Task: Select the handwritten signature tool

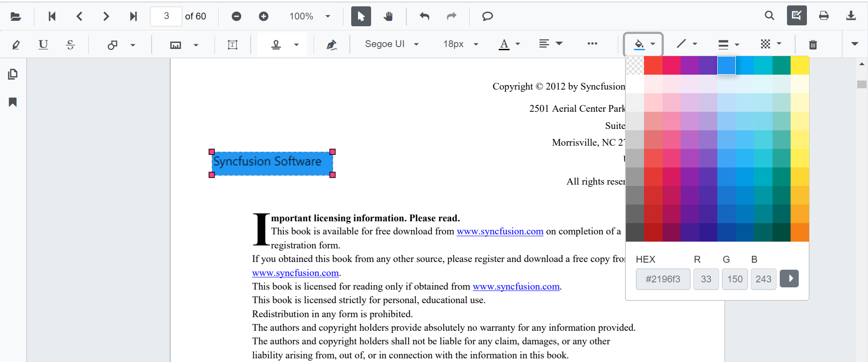Action: 331,44
